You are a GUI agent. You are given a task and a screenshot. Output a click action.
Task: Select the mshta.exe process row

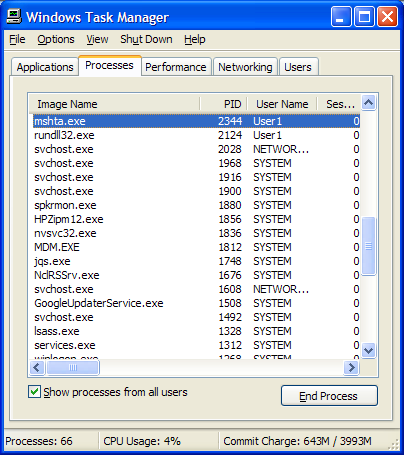[x=196, y=121]
